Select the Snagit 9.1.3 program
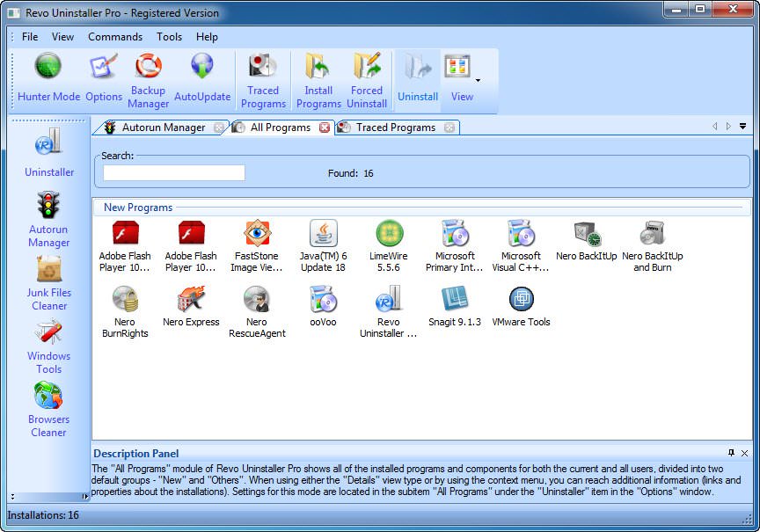 point(455,306)
